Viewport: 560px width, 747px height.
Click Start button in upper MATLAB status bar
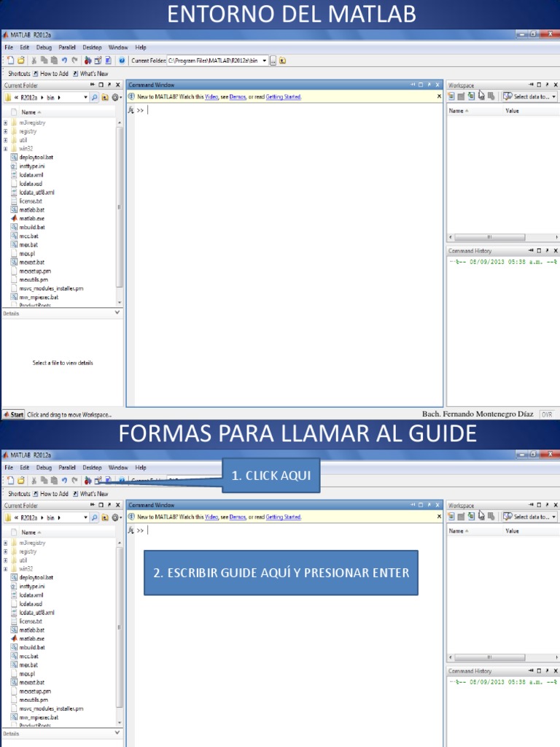click(x=13, y=414)
